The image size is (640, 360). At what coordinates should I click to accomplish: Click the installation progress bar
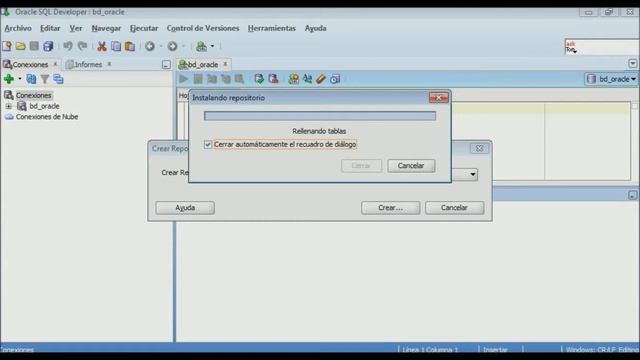pyautogui.click(x=320, y=116)
